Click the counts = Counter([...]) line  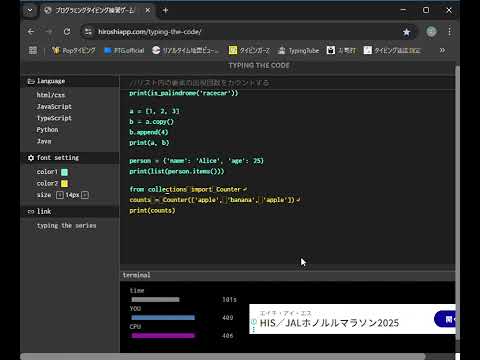tap(215, 200)
